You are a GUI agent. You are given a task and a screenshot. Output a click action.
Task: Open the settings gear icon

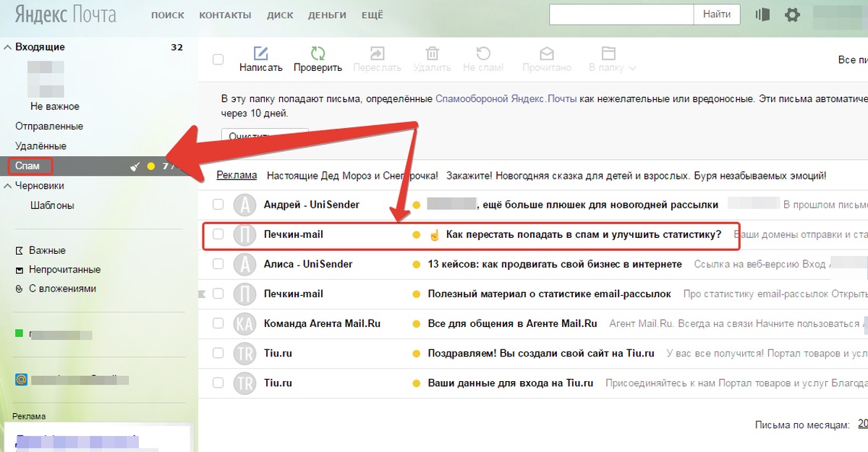point(793,14)
